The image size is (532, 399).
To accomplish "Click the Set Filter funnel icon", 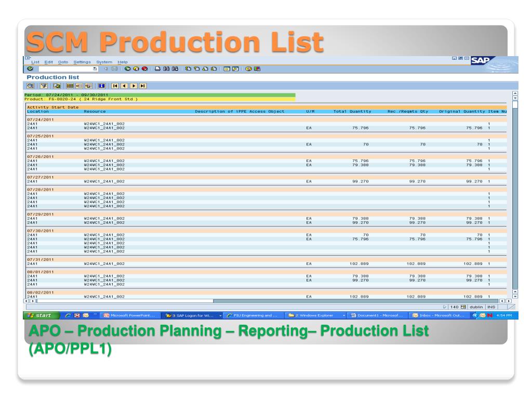I will 44,86.
